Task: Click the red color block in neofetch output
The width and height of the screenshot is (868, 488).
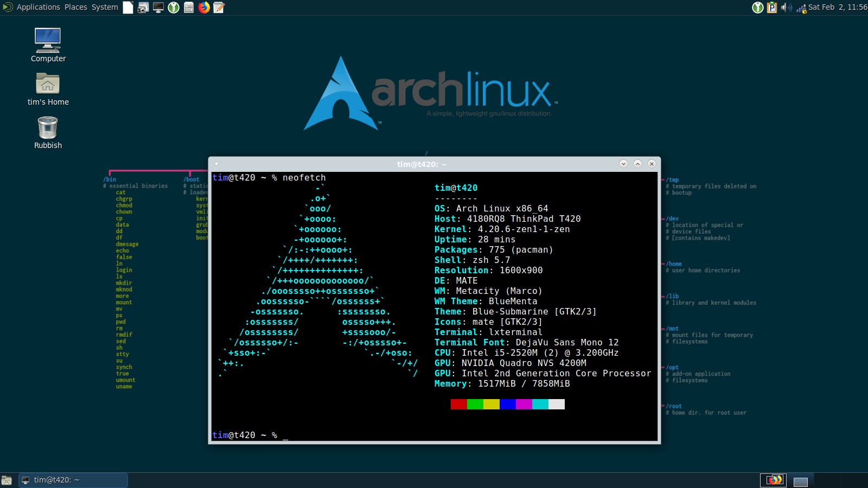Action: pos(459,404)
